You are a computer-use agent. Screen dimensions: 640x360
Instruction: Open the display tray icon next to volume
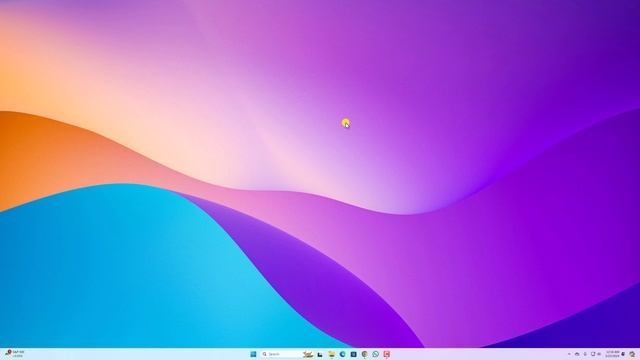[x=593, y=354]
